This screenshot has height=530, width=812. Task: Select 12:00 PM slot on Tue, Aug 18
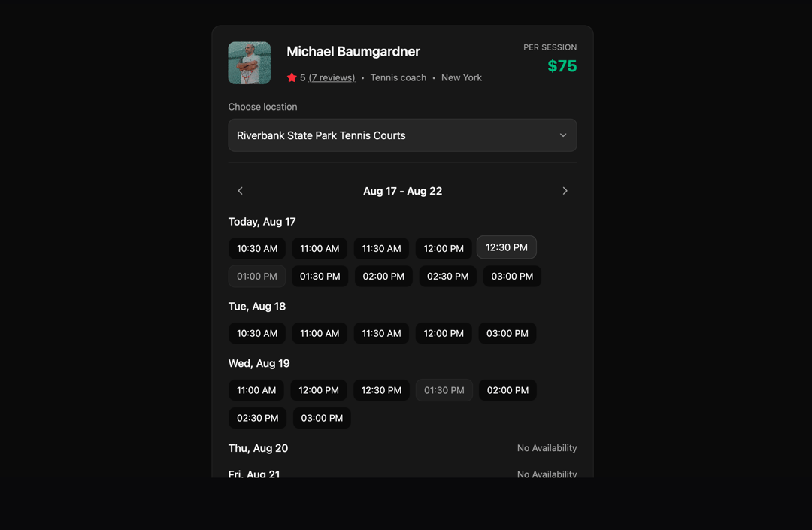pos(444,333)
